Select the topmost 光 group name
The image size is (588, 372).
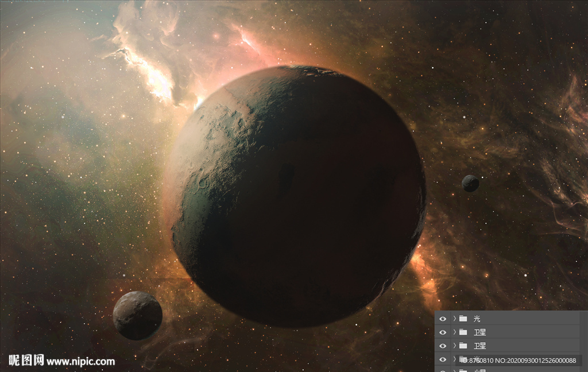(x=477, y=319)
